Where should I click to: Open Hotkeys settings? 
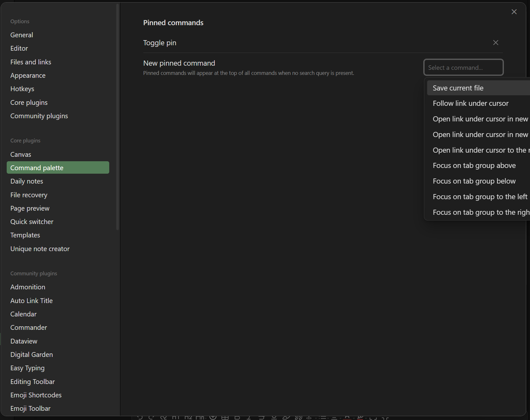[x=58, y=89]
